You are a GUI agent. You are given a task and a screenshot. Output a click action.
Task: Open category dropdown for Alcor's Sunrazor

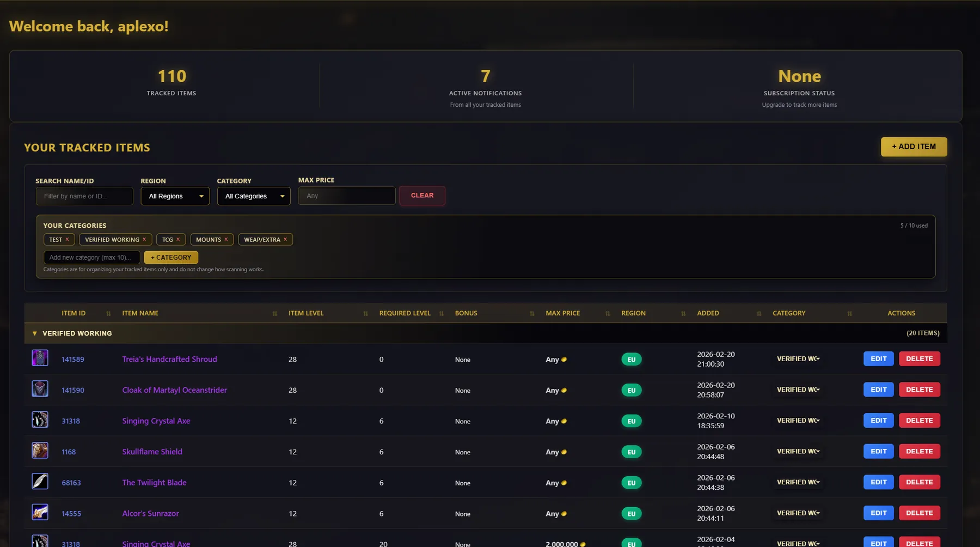click(798, 513)
